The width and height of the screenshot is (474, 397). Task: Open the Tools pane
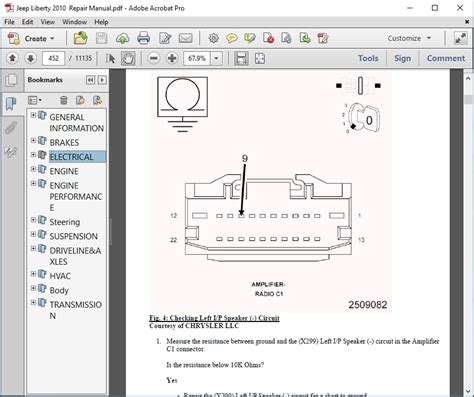[x=368, y=58]
